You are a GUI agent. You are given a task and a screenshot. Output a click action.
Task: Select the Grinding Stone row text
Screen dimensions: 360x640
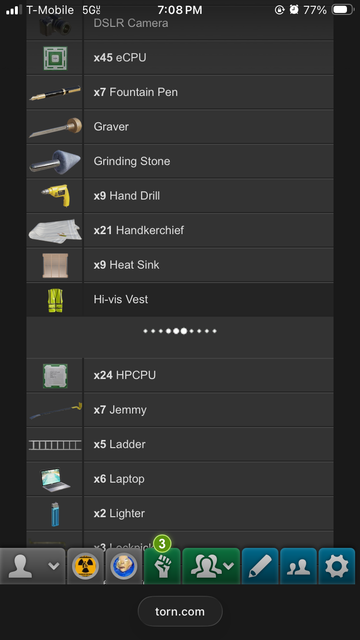point(132,162)
